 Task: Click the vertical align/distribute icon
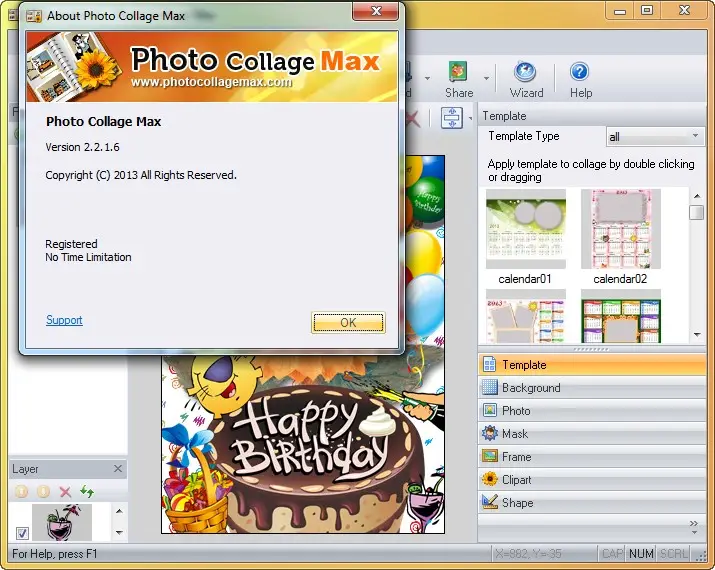pos(452,118)
